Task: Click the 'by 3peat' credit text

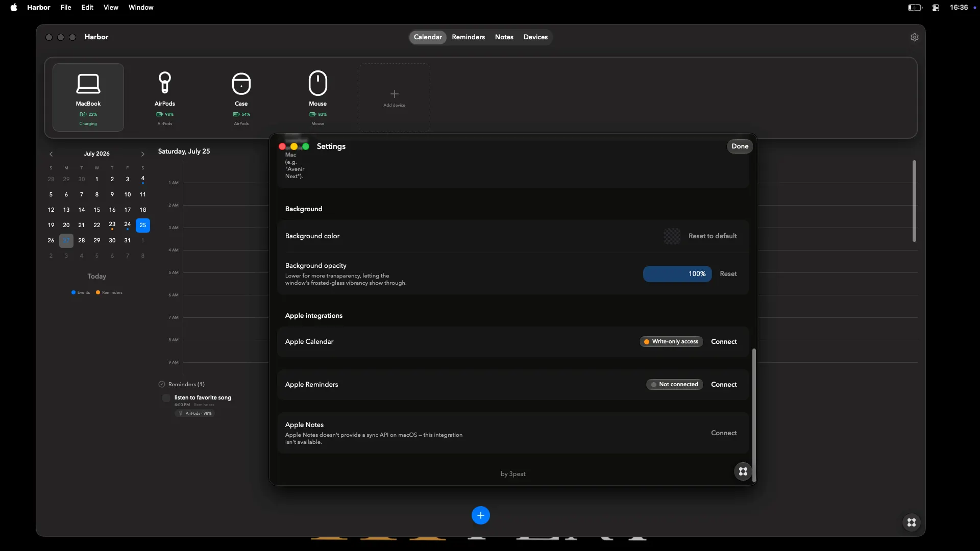Action: 513,474
